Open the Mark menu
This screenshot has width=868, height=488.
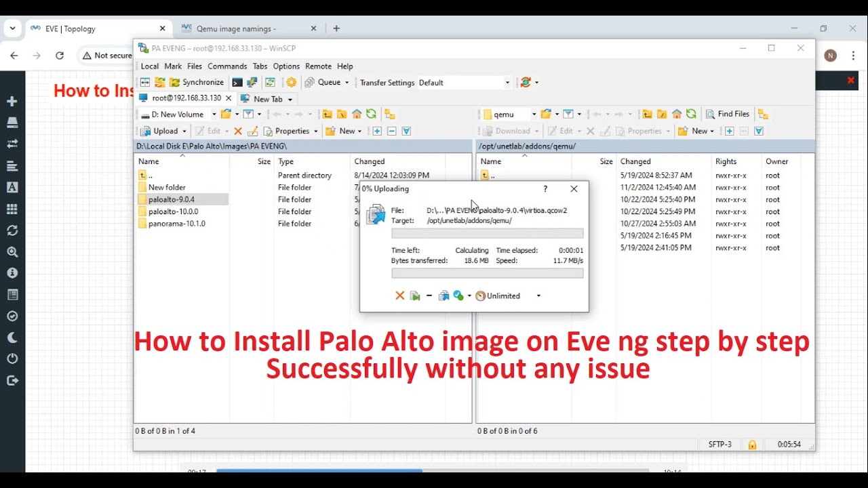pyautogui.click(x=173, y=66)
